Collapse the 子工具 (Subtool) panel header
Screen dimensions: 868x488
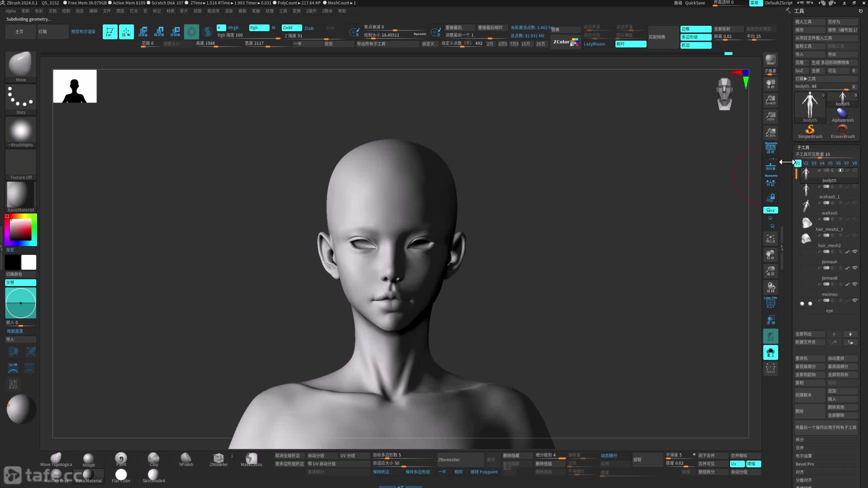click(x=803, y=148)
